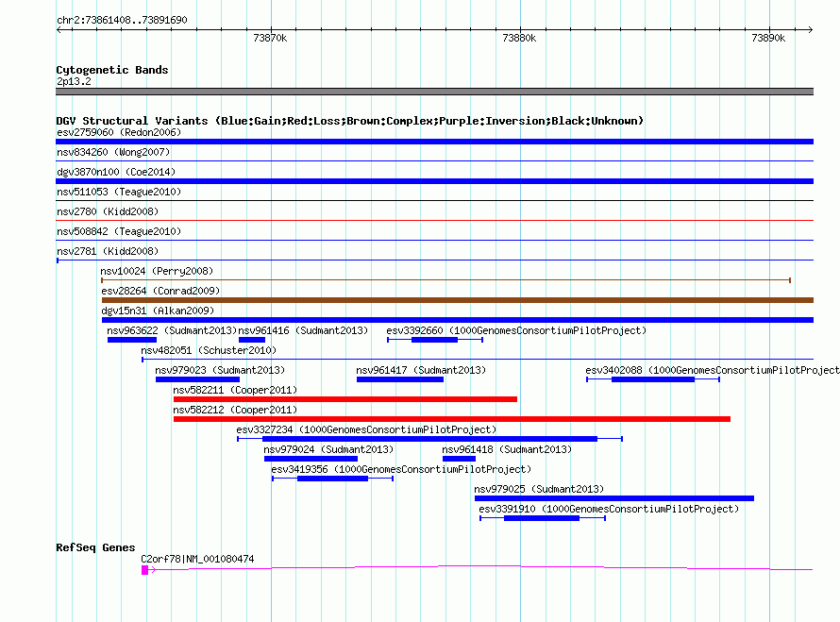Select dgv15n31 (Alkan2009) label
The image size is (840, 622).
pos(158,311)
